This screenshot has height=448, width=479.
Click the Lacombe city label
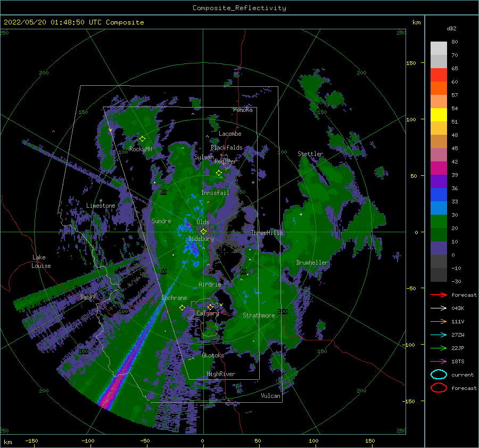pyautogui.click(x=230, y=134)
